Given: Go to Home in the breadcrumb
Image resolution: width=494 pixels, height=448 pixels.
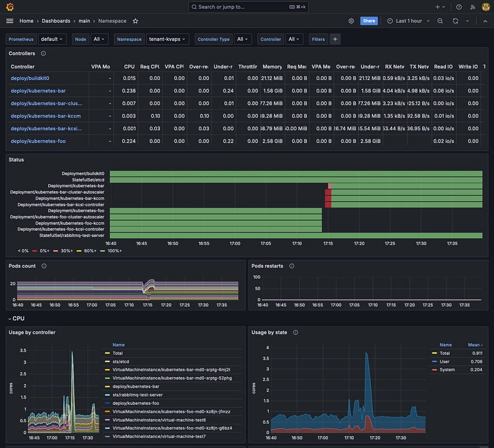Looking at the screenshot, I should click(26, 21).
